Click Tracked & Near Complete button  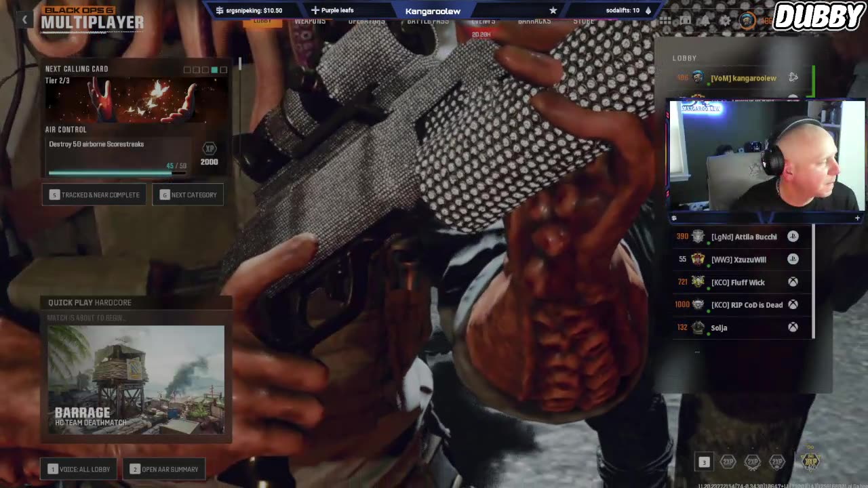[94, 195]
